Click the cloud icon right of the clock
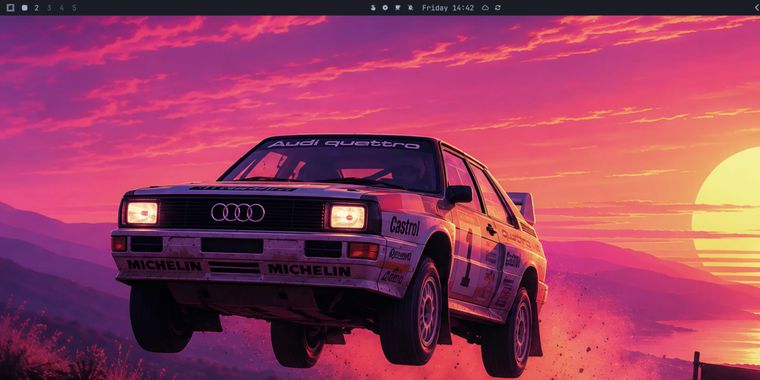760x380 pixels. pos(485,8)
